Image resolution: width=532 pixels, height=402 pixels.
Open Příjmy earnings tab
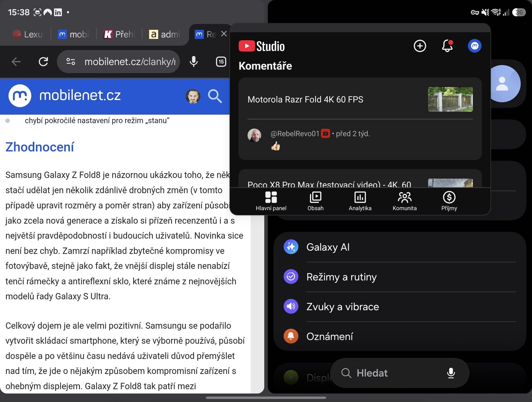pos(449,201)
